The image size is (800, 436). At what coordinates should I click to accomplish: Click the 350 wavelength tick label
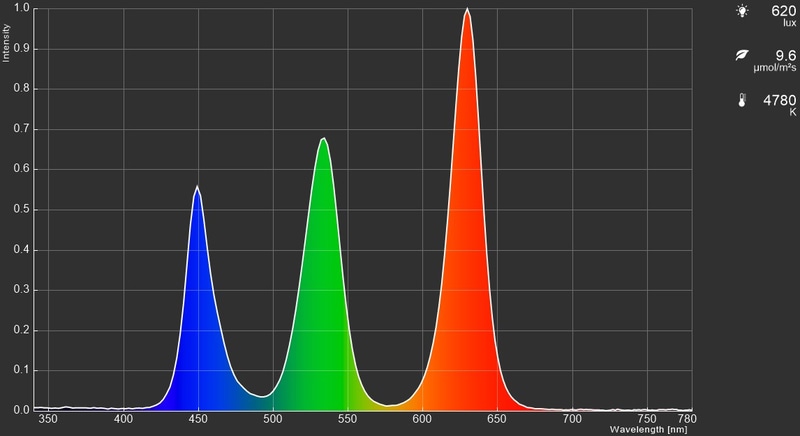pos(48,419)
